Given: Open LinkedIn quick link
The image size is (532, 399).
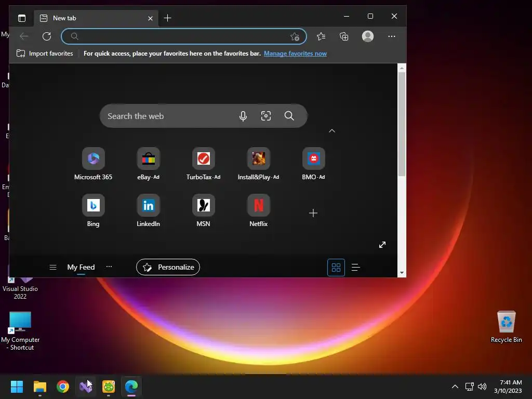Looking at the screenshot, I should click(x=148, y=210).
